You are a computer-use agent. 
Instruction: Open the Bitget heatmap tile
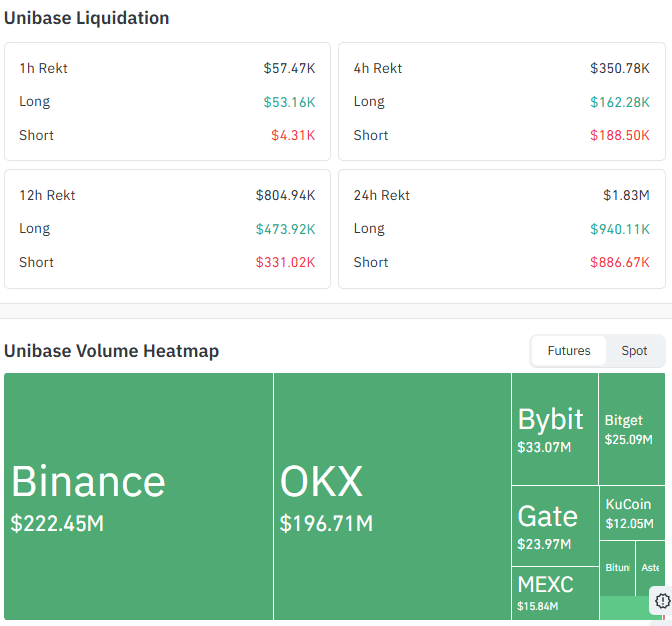click(x=632, y=428)
